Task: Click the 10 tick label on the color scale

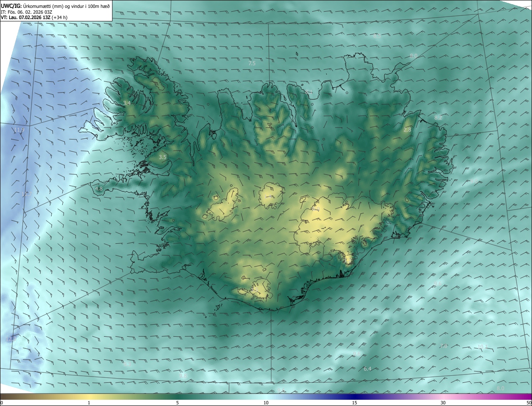Action: point(266,403)
